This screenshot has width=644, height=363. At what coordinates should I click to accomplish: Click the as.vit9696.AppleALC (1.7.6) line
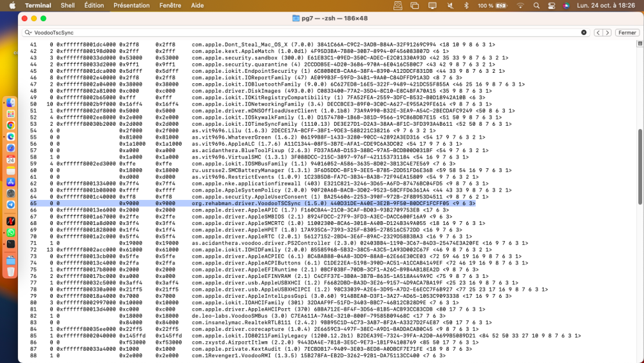click(x=246, y=144)
